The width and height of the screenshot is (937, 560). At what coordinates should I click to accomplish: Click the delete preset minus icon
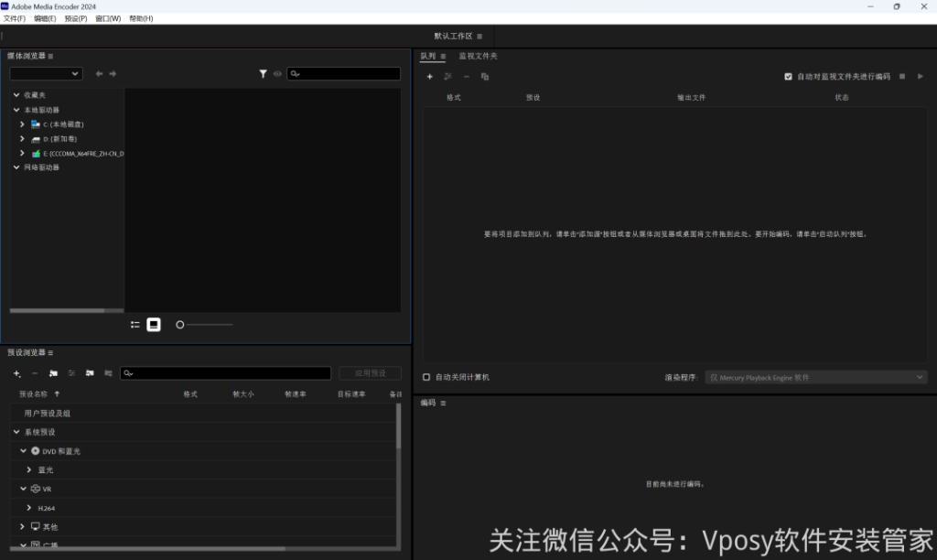click(x=35, y=373)
